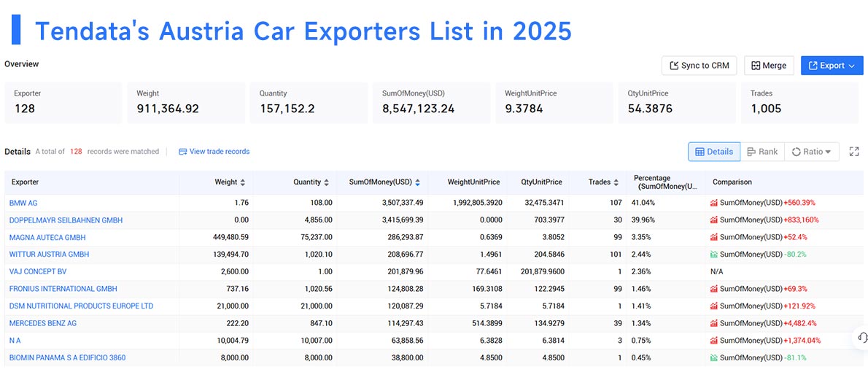This screenshot has width=868, height=372.
Task: Click the +4,482.4% comparison value
Action: point(799,323)
